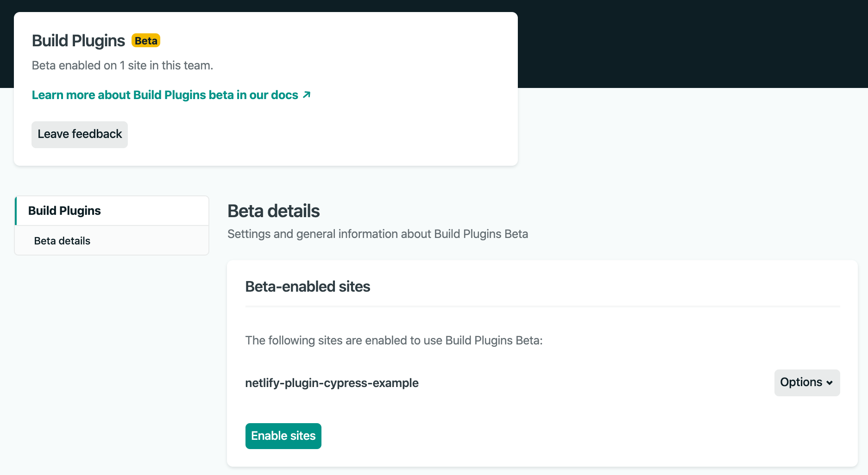Open the Build Plugins beta docs link

[x=165, y=95]
